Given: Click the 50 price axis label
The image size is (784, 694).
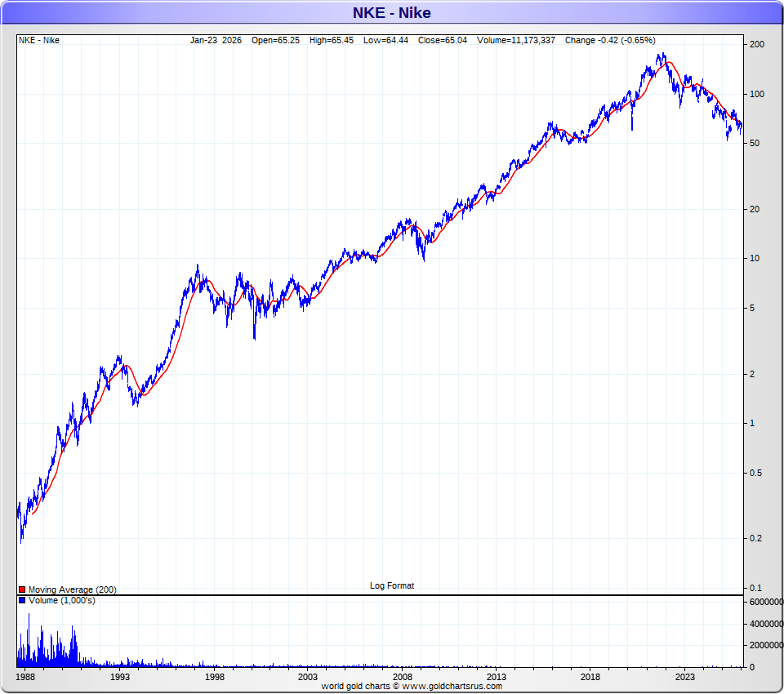Looking at the screenshot, I should click(755, 143).
